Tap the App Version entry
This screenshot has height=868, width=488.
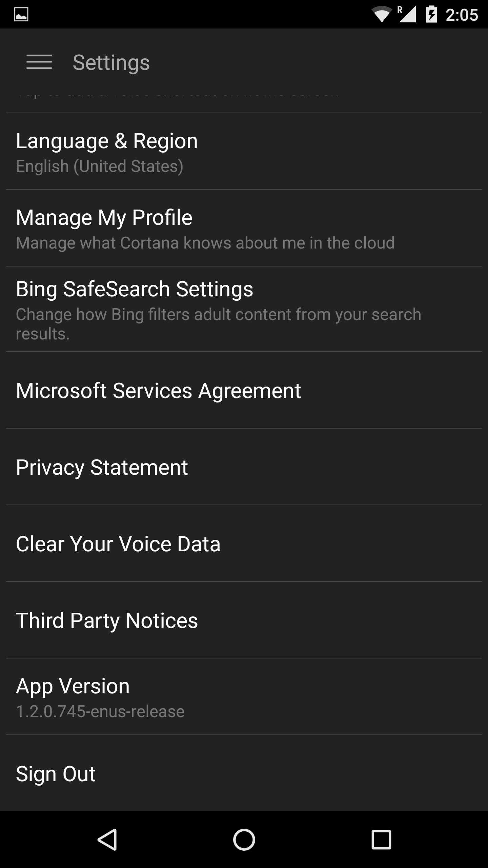point(244,697)
